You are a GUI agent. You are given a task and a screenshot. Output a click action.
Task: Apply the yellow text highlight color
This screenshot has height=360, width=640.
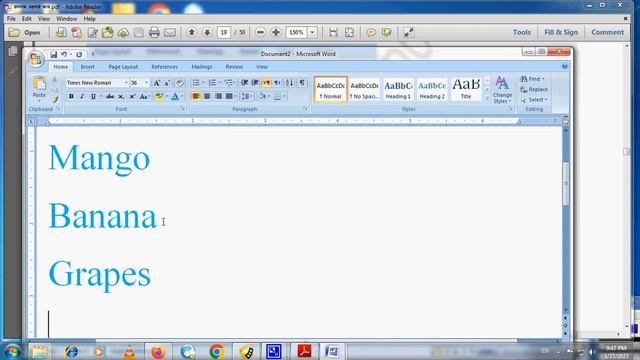click(159, 97)
